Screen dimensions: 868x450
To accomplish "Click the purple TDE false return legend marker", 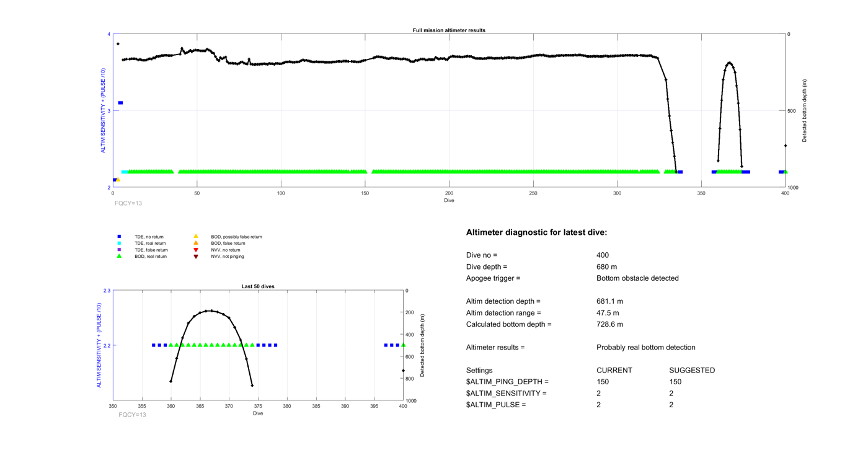I will click(x=119, y=250).
